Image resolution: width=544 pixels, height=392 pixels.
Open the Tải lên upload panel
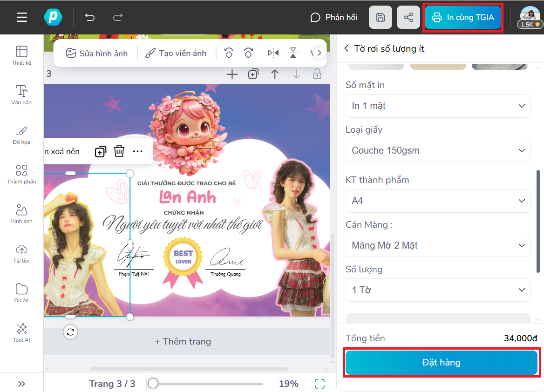[21, 254]
